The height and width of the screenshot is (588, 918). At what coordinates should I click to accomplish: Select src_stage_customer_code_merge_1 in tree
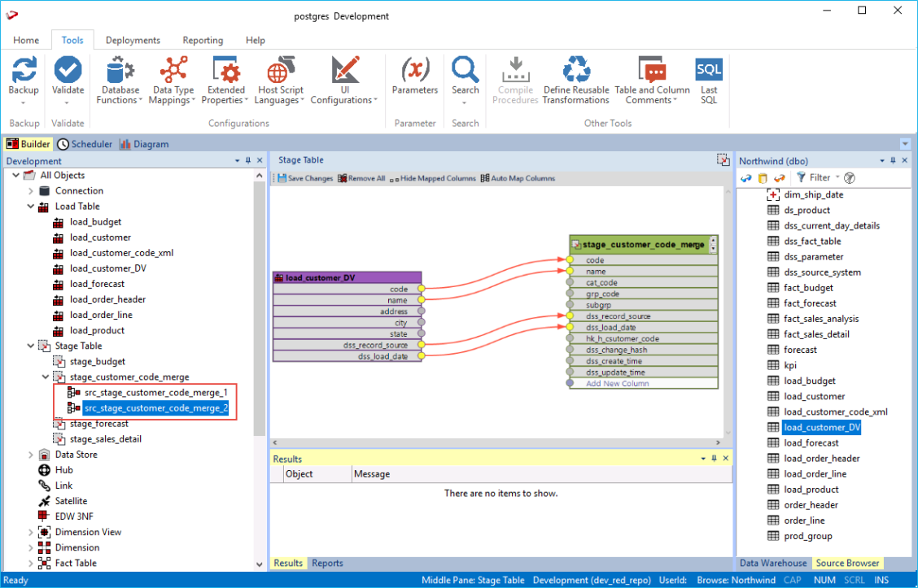point(155,393)
